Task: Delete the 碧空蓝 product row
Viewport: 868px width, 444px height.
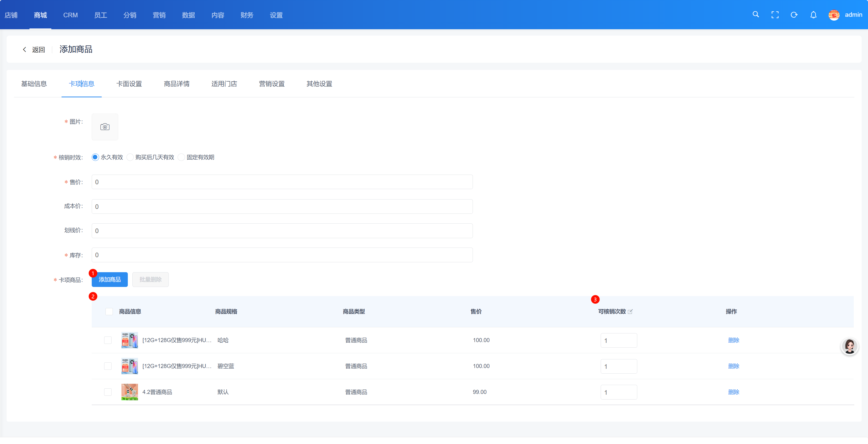Action: pos(734,366)
